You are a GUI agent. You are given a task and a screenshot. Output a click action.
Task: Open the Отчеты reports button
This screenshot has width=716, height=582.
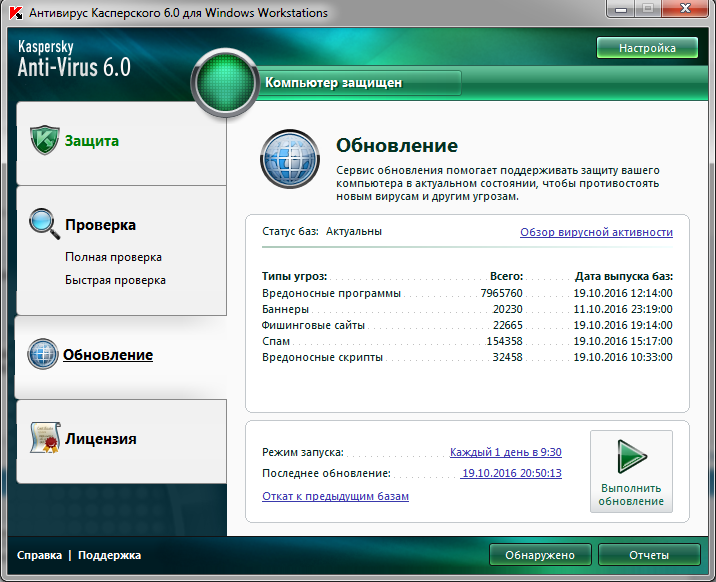[649, 555]
